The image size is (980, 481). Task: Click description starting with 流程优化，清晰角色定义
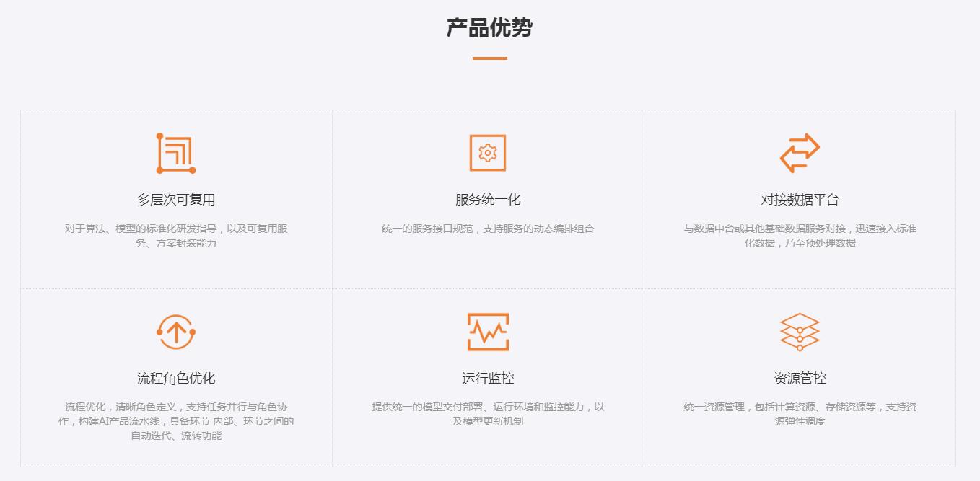coord(176,421)
